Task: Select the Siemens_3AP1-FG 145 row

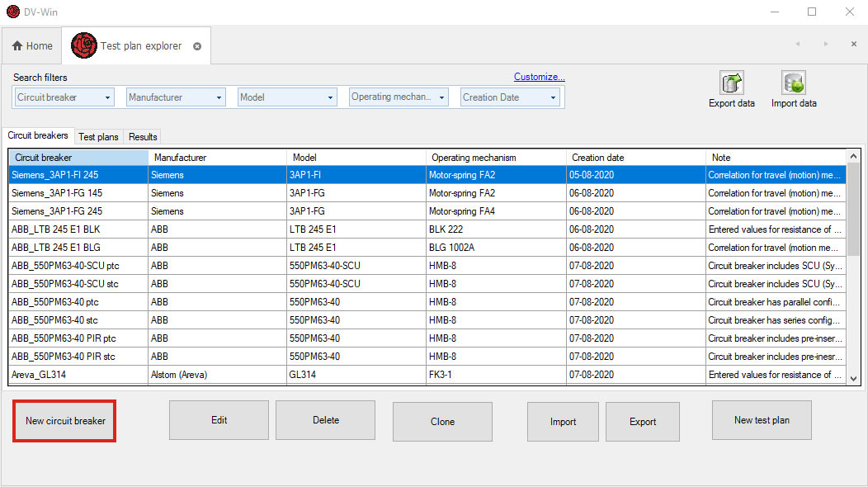Action: click(427, 193)
